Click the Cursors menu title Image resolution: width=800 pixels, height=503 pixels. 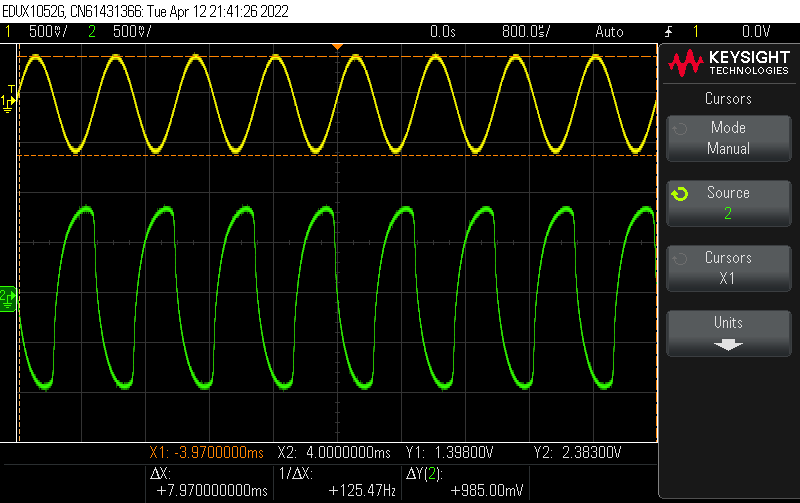pyautogui.click(x=728, y=99)
